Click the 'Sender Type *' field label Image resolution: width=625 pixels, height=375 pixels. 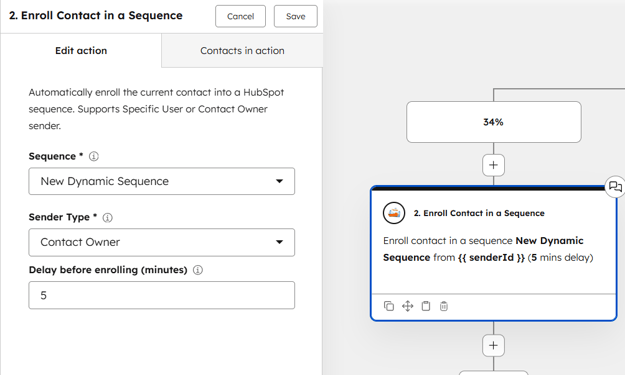click(63, 217)
